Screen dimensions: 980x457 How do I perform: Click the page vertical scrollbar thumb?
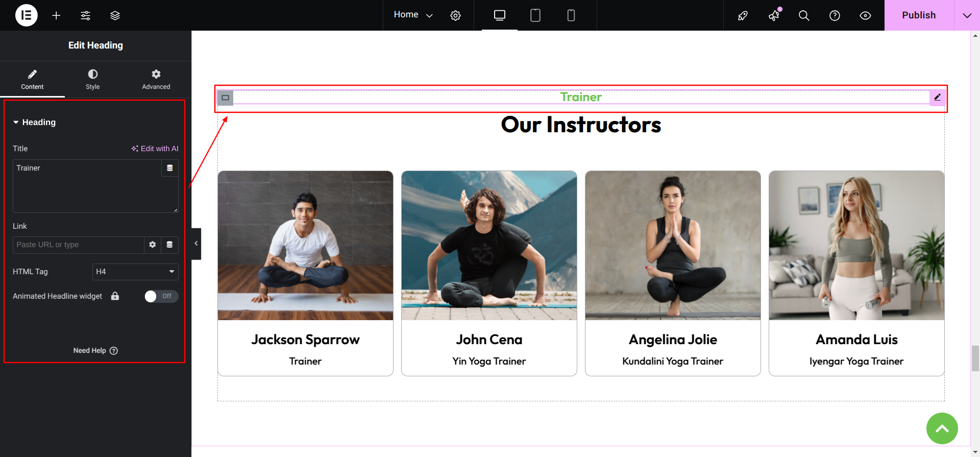(x=975, y=358)
